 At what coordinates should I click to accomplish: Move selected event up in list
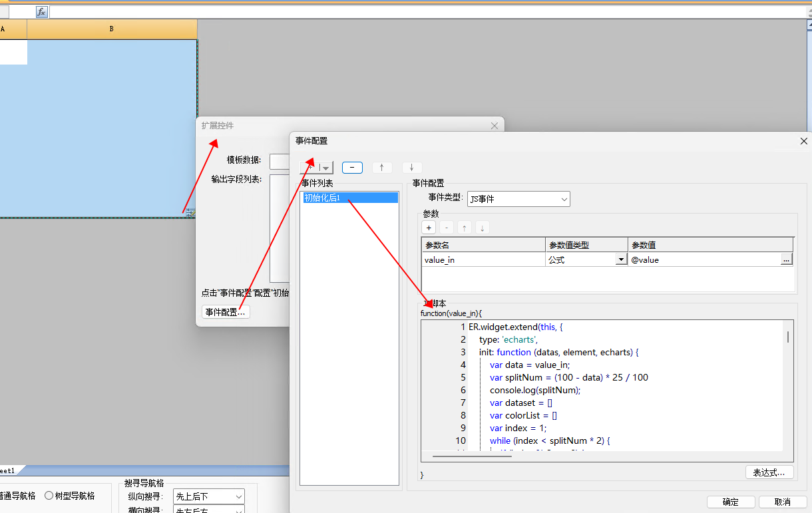point(381,168)
